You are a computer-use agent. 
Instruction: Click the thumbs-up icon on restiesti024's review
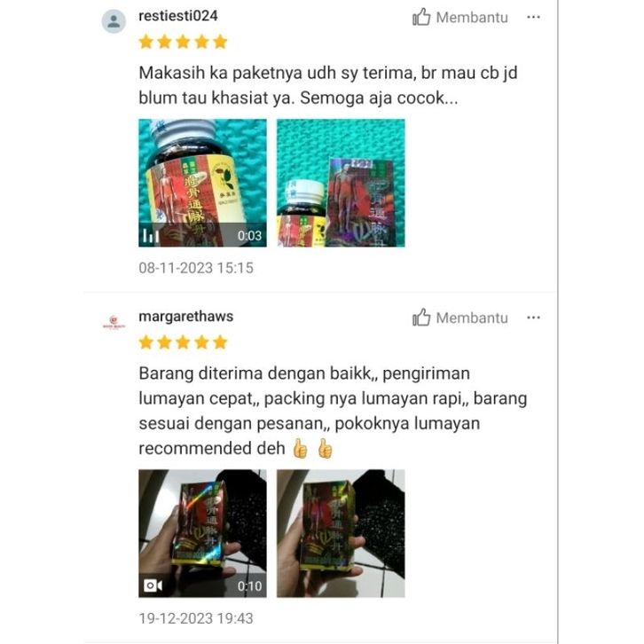tap(421, 17)
